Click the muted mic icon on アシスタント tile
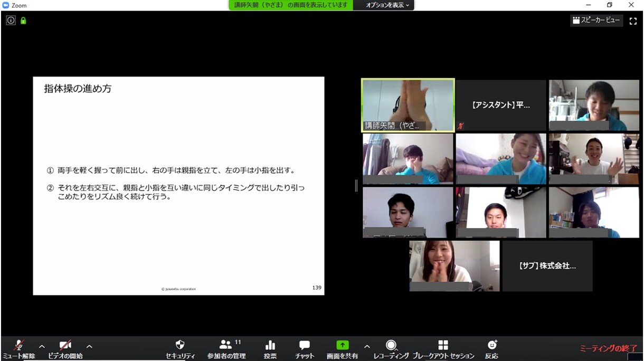This screenshot has width=644, height=361. pyautogui.click(x=462, y=126)
